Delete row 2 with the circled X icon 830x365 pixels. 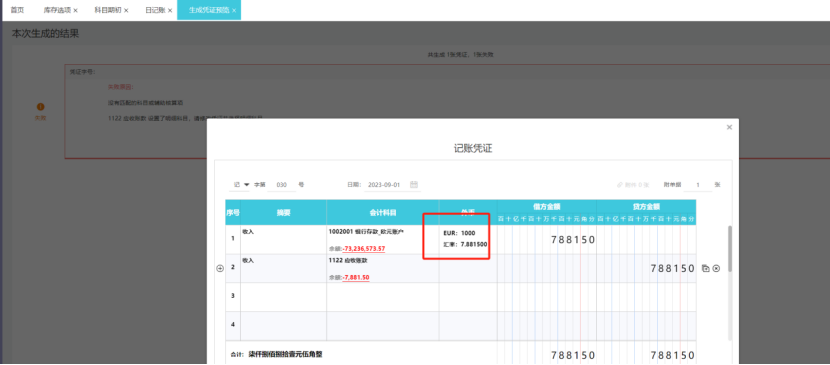[x=716, y=268]
